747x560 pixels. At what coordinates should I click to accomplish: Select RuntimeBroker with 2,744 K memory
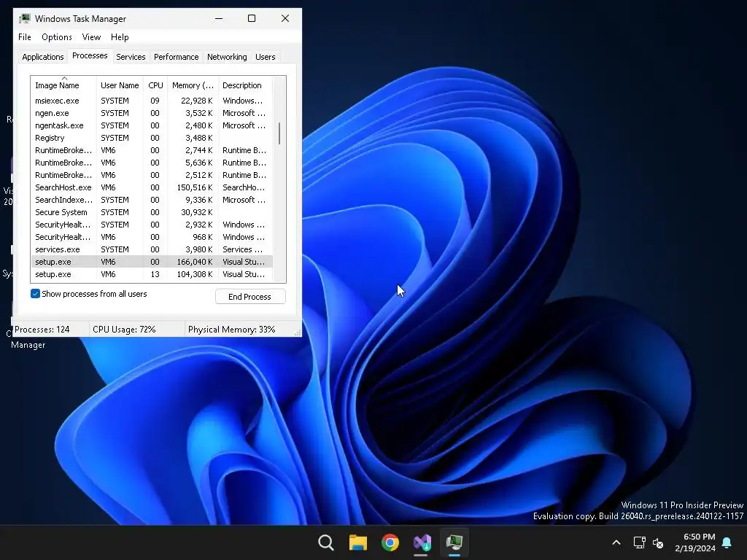coord(152,150)
